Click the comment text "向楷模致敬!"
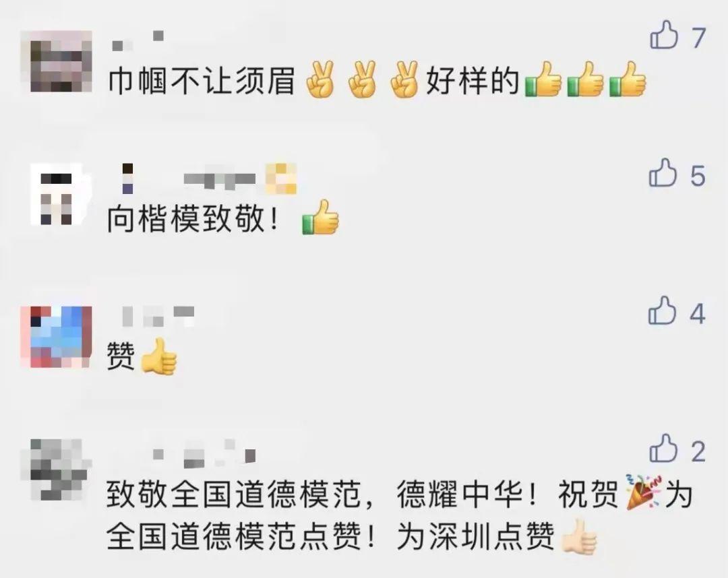Screen dimensions: 728x578 [193, 219]
